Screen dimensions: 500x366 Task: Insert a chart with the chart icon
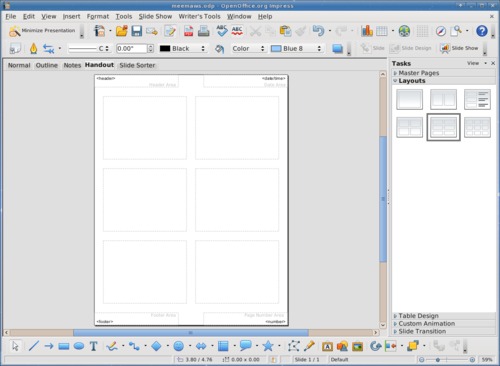pos(367,31)
